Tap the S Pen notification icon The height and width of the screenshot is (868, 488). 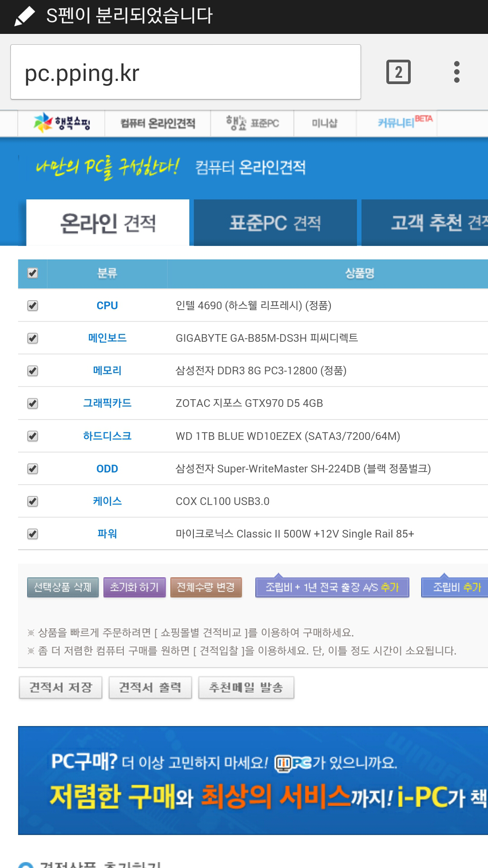[x=24, y=16]
